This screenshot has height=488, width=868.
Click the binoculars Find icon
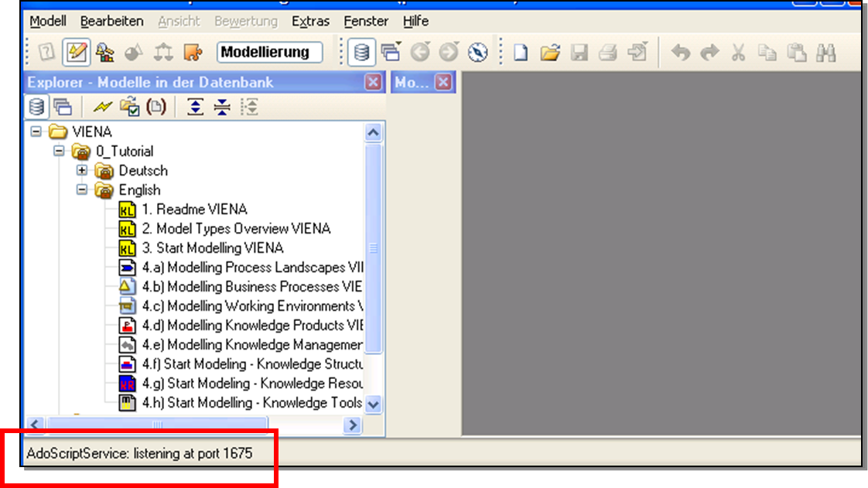tap(825, 53)
